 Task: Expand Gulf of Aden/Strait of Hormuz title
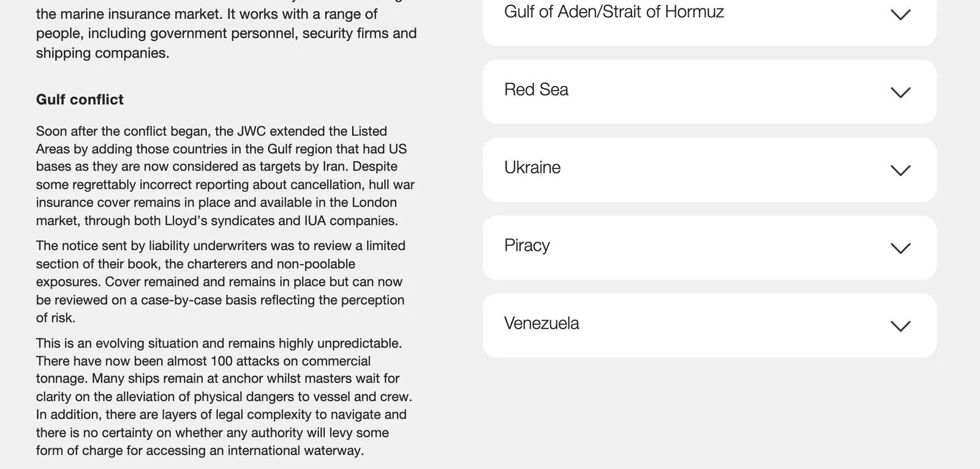point(614,12)
